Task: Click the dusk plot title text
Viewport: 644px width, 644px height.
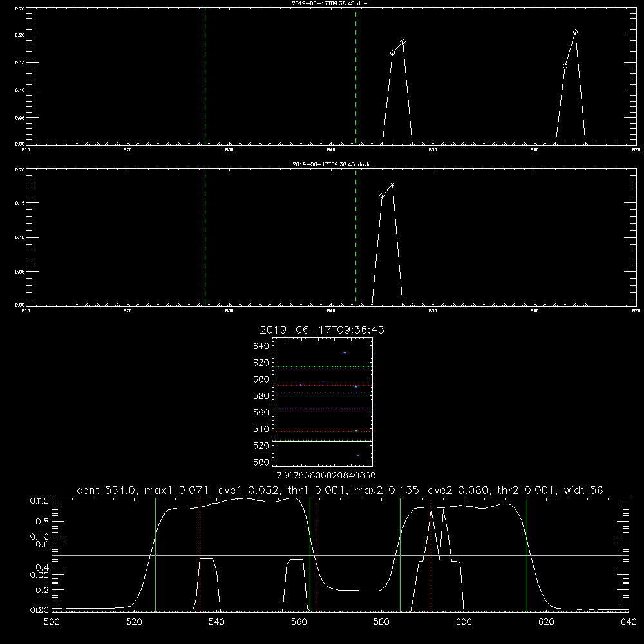Action: (331, 164)
